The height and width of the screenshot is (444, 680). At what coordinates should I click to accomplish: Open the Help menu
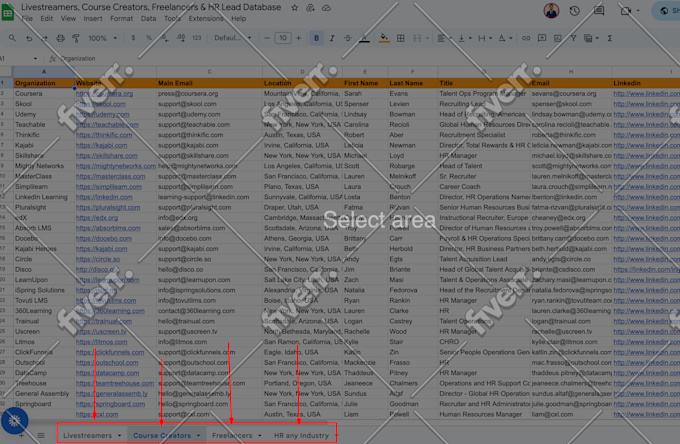coord(239,19)
